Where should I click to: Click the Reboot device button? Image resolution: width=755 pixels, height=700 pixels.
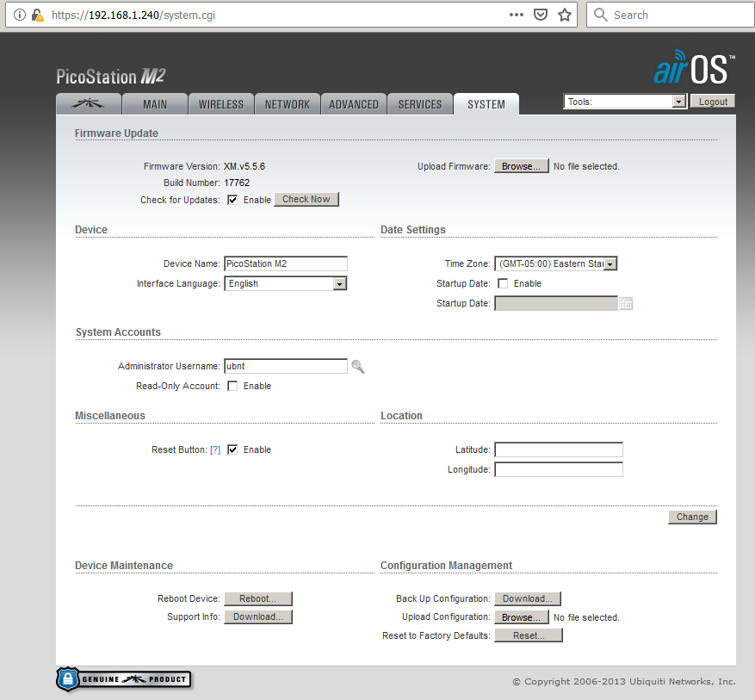click(258, 598)
